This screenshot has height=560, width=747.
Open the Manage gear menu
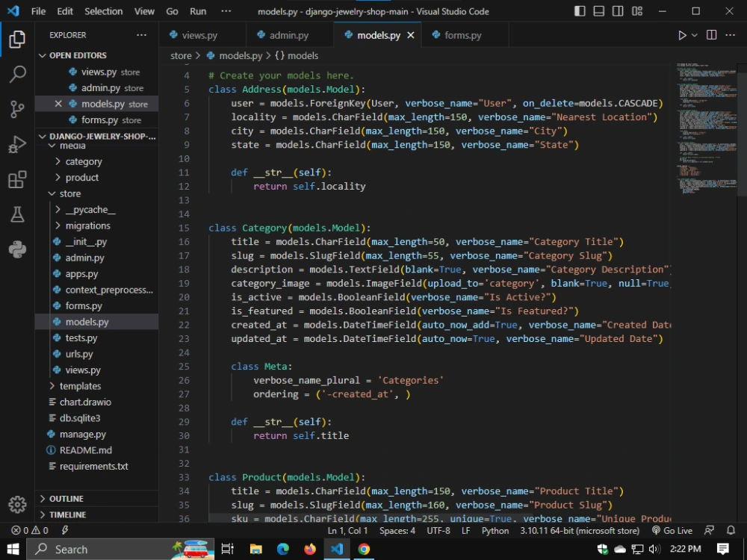click(17, 504)
